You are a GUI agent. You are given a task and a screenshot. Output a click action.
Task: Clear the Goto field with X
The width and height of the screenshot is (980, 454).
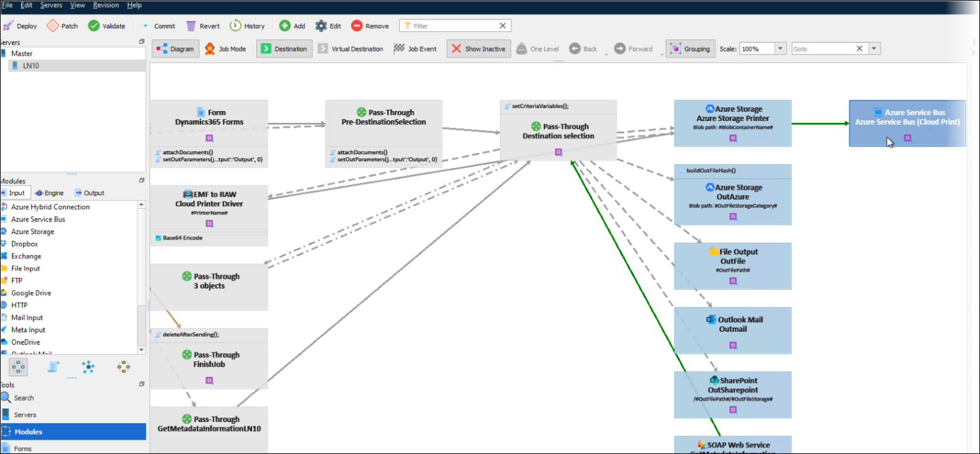860,49
